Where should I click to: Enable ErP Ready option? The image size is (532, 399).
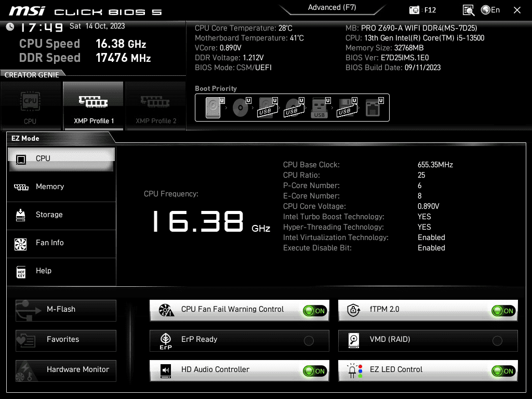coord(309,341)
